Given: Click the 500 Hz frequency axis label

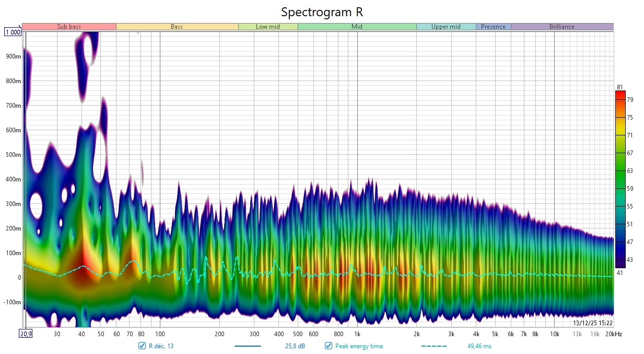Looking at the screenshot, I should 298,334.
